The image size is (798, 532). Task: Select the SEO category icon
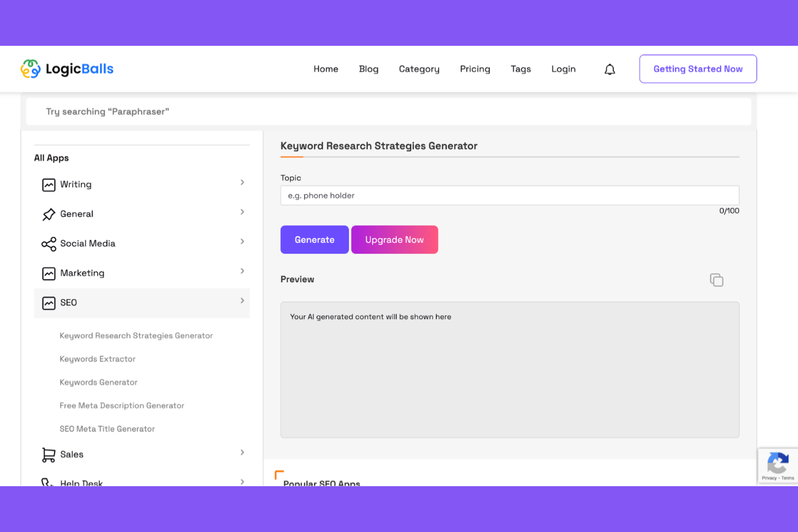pyautogui.click(x=49, y=302)
